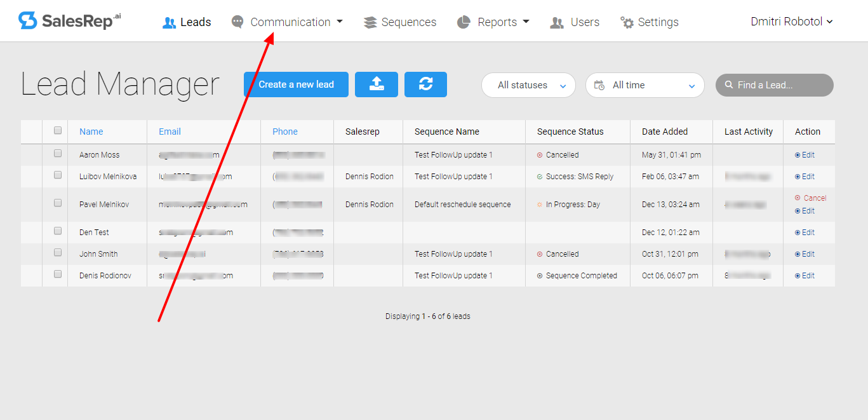Click the refresh leads icon button

(x=425, y=85)
